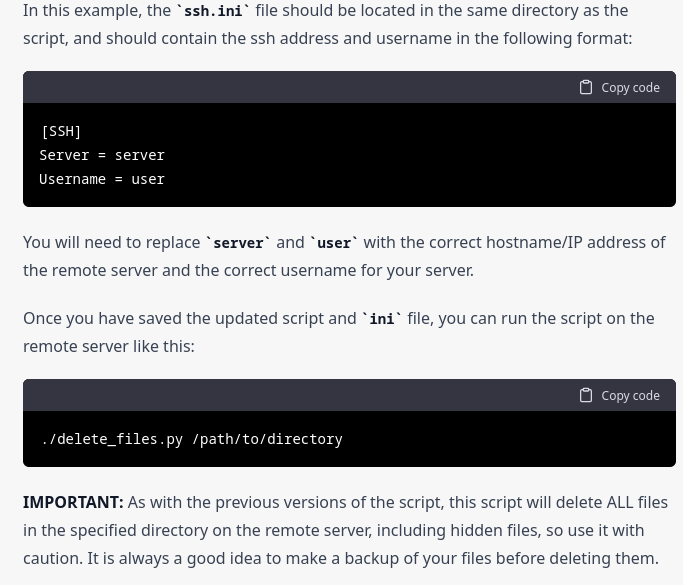The height and width of the screenshot is (585, 683).
Task: Click clipboard icon on ssh.ini code block
Action: (x=585, y=88)
